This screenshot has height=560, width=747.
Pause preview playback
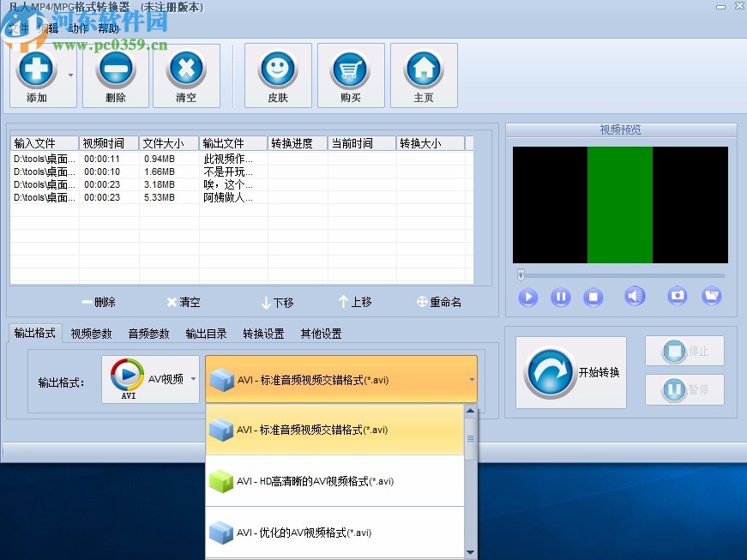pos(561,297)
